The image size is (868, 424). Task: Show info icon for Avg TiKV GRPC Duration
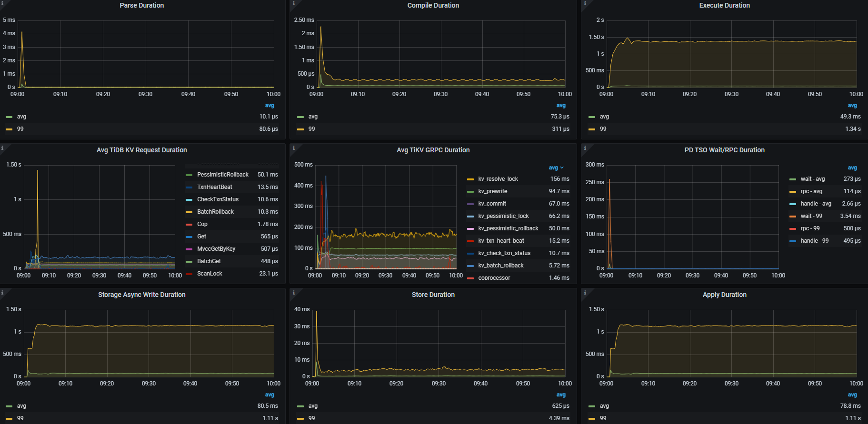(x=293, y=148)
